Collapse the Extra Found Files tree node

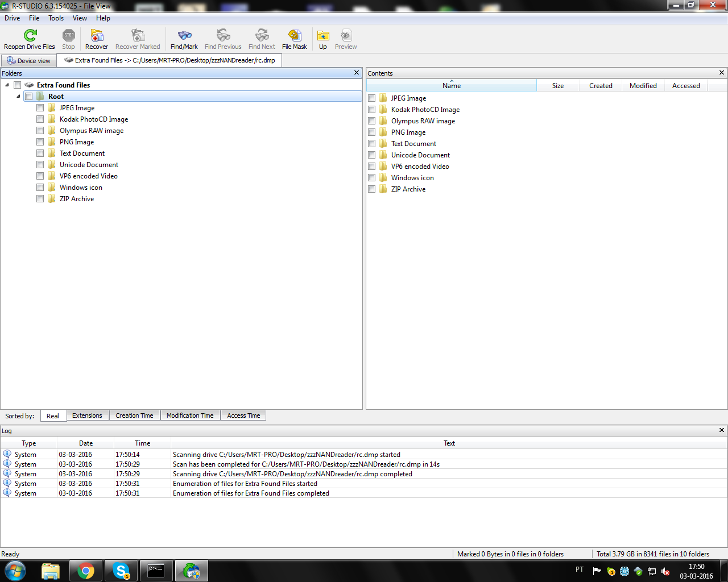(x=7, y=85)
